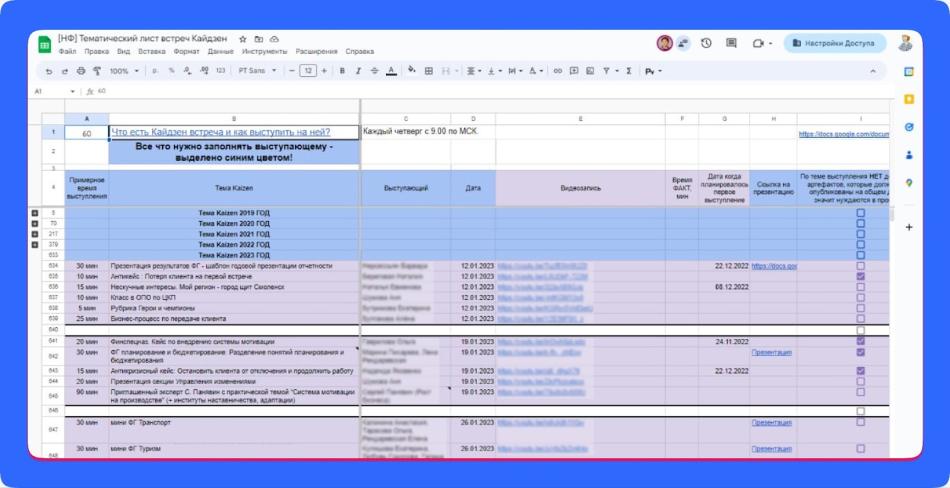
Task: Toggle bold text formatting
Action: pos(342,71)
